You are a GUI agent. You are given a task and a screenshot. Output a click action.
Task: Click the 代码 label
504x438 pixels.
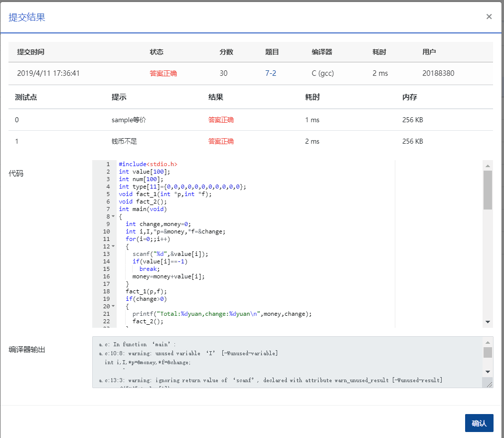point(16,173)
